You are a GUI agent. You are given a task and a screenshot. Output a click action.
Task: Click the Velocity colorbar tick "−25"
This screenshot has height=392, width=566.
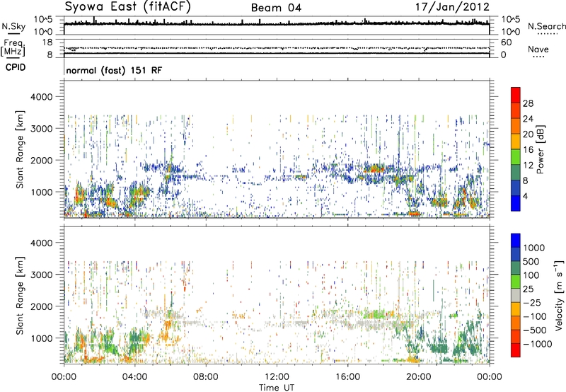click(531, 302)
